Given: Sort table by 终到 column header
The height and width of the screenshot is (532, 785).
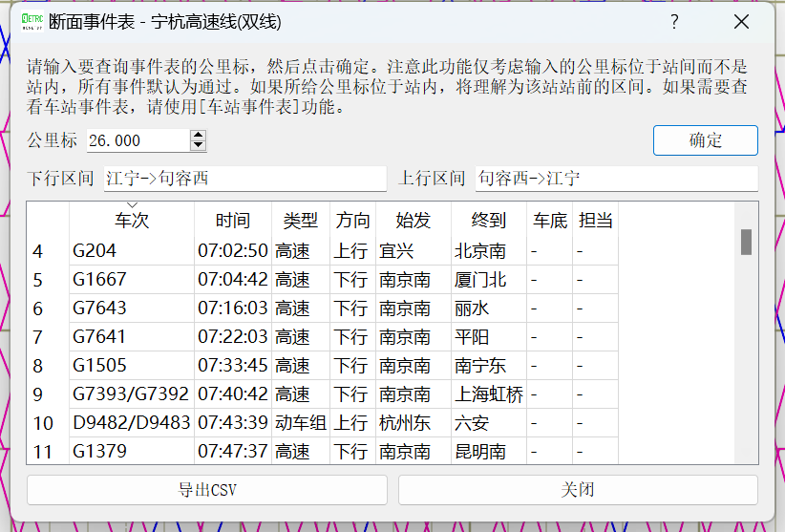Looking at the screenshot, I should pyautogui.click(x=489, y=220).
